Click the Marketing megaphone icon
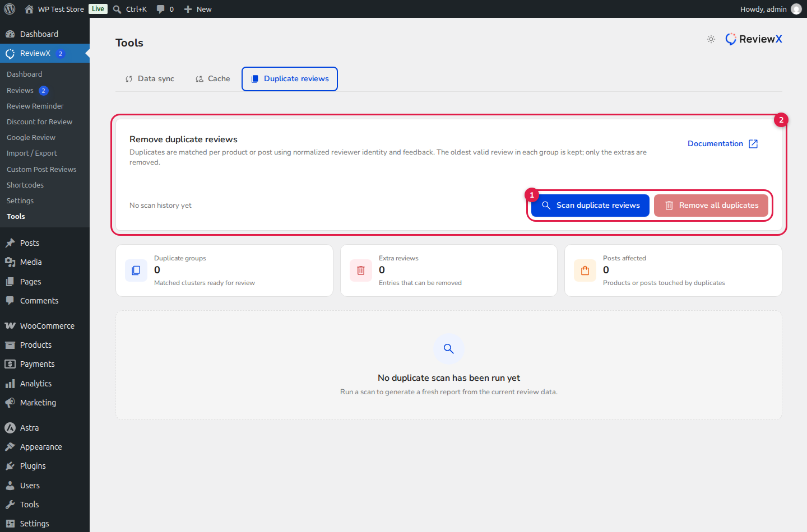The image size is (807, 532). point(10,403)
